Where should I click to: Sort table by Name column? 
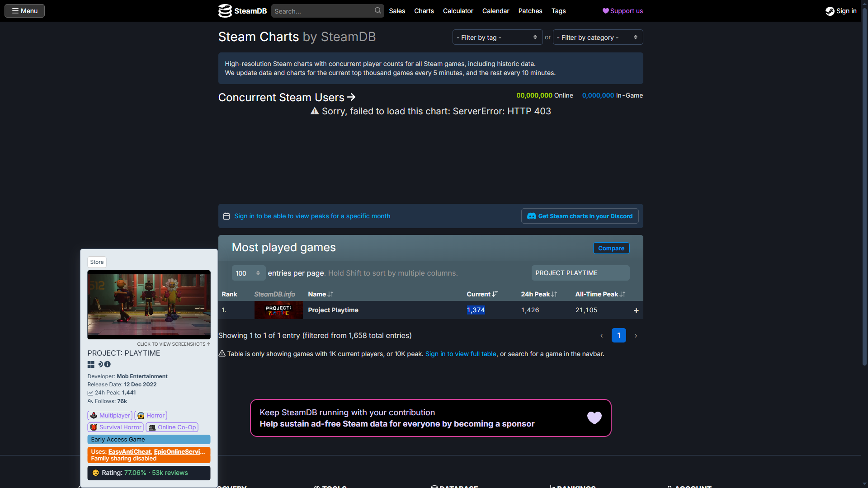pyautogui.click(x=321, y=294)
